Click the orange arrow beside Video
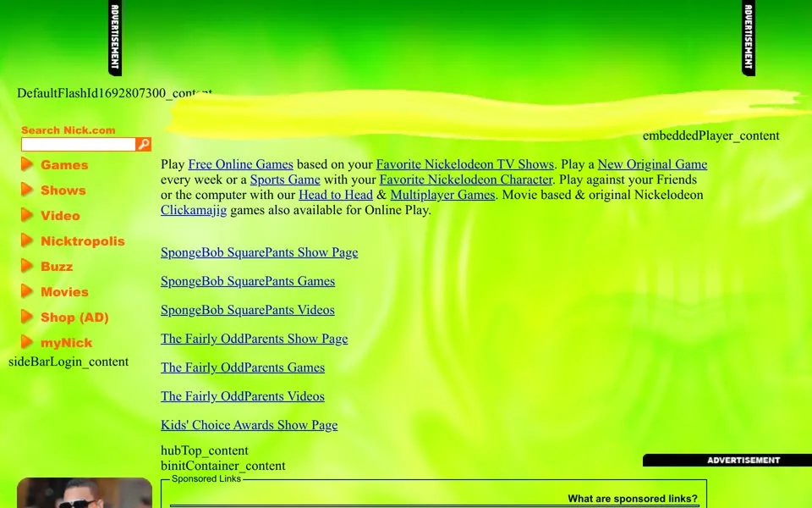The width and height of the screenshot is (812, 508). point(27,215)
